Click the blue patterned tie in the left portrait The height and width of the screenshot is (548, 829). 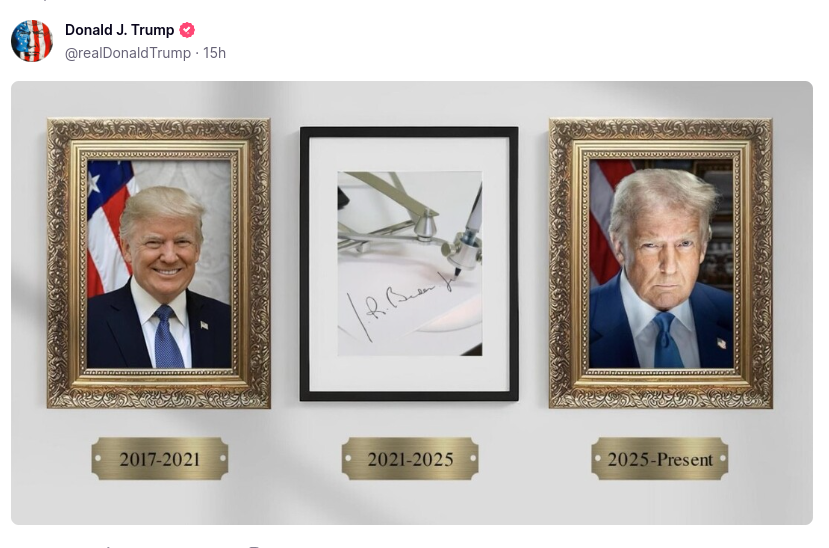coord(168,337)
